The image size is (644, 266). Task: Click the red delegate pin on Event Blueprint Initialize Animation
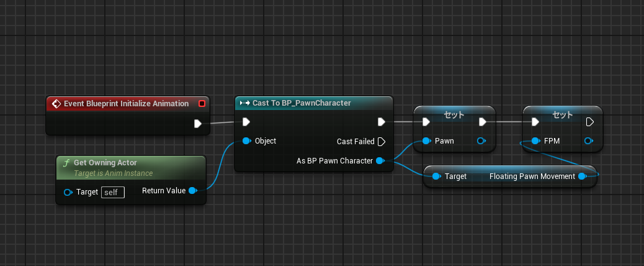(x=202, y=104)
